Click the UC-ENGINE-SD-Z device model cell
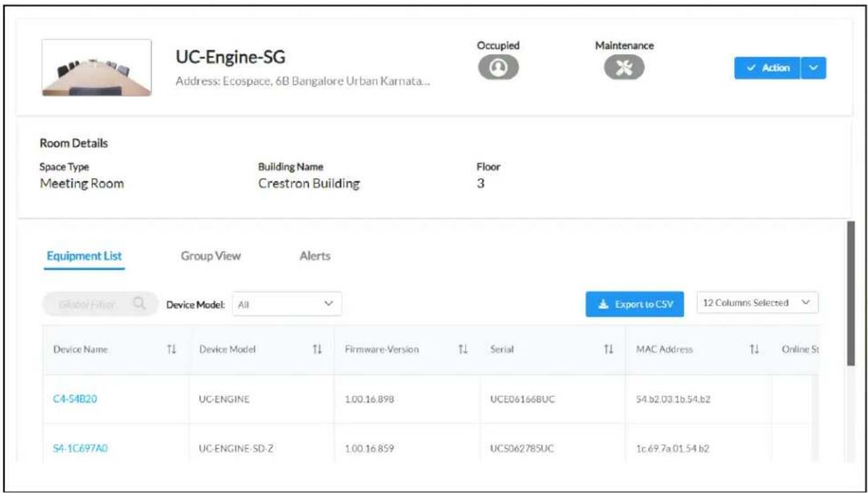The height and width of the screenshot is (493, 868). (235, 448)
